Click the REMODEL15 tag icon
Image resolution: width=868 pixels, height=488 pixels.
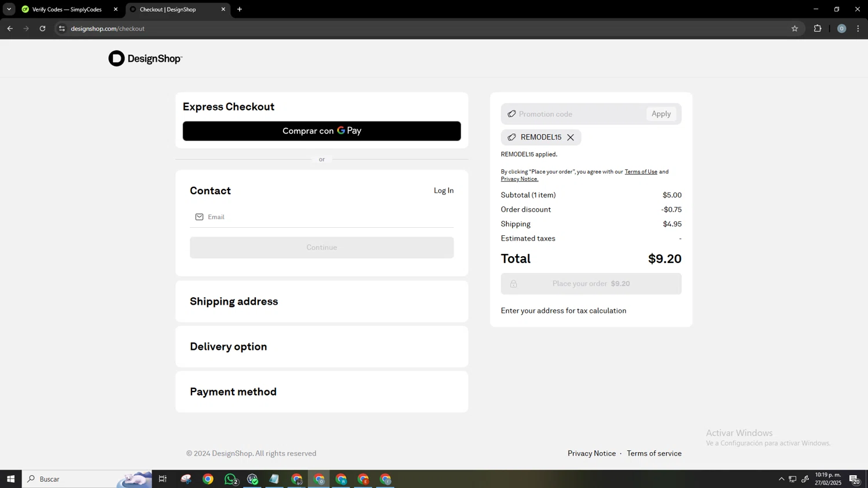[512, 137]
